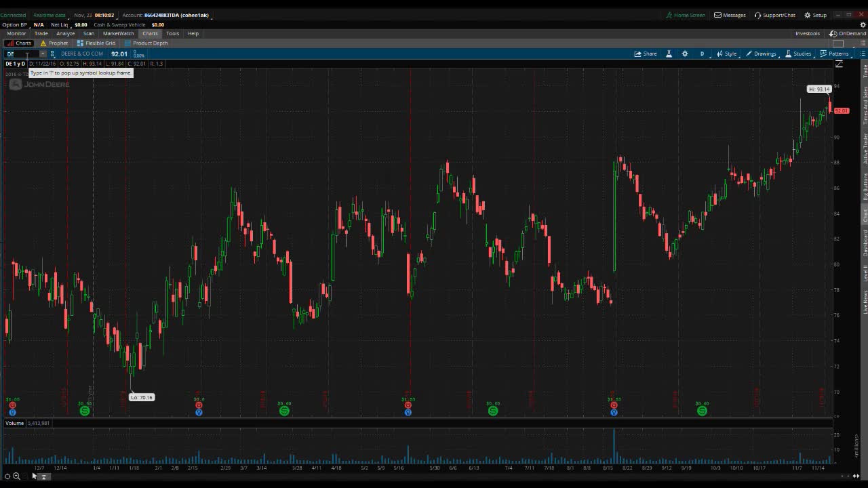This screenshot has height=488, width=868.
Task: Open the Help tab
Action: point(193,33)
